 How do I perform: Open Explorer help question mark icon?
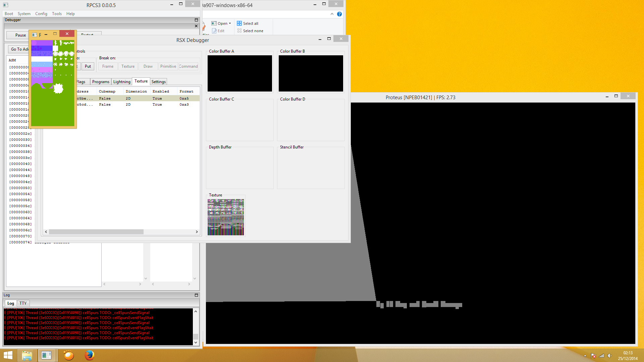(x=339, y=14)
